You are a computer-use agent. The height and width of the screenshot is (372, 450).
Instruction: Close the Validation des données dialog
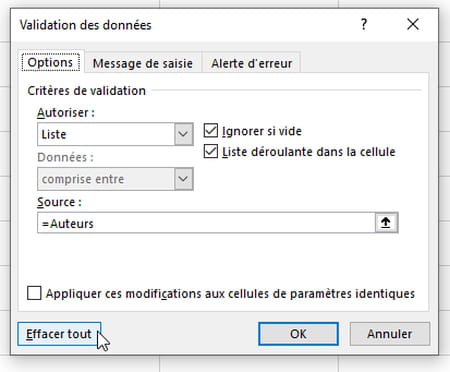click(x=413, y=24)
